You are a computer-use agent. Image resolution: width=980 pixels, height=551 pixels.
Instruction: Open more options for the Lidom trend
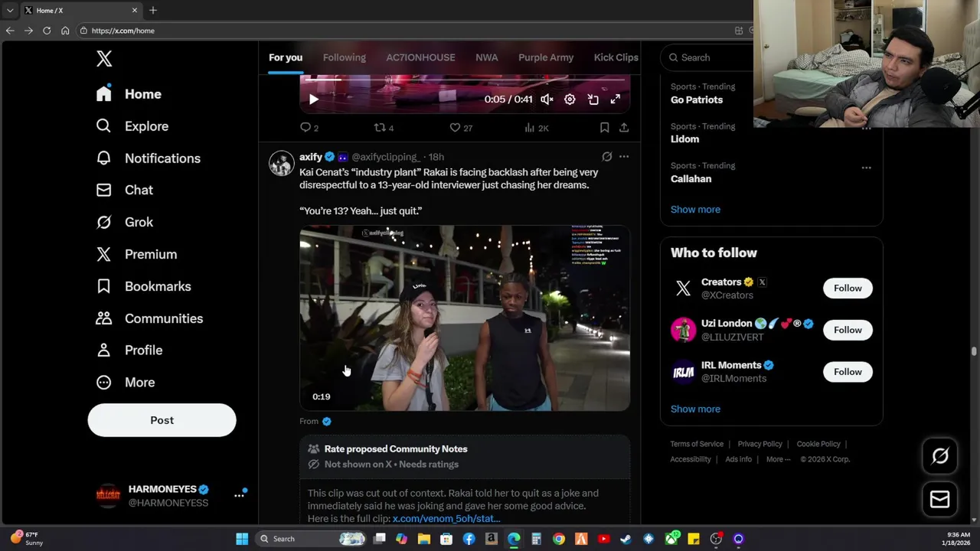(x=866, y=128)
